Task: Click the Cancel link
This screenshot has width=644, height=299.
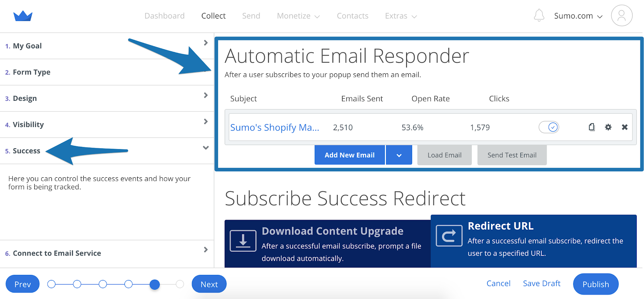Action: (498, 283)
